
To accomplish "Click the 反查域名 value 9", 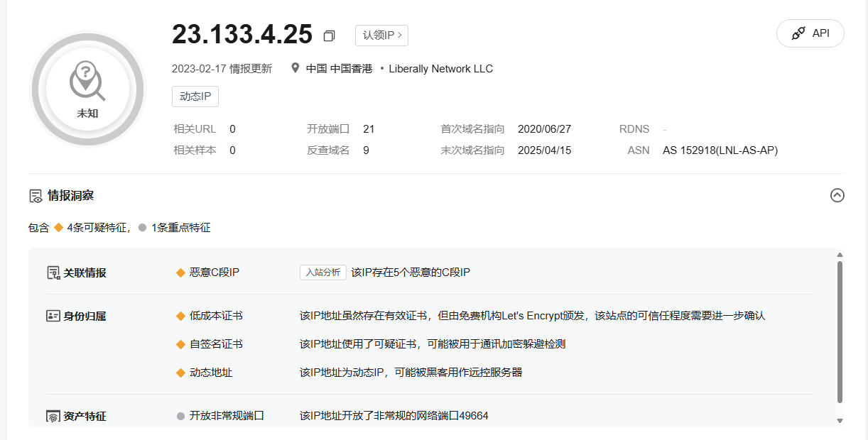I will pos(366,150).
